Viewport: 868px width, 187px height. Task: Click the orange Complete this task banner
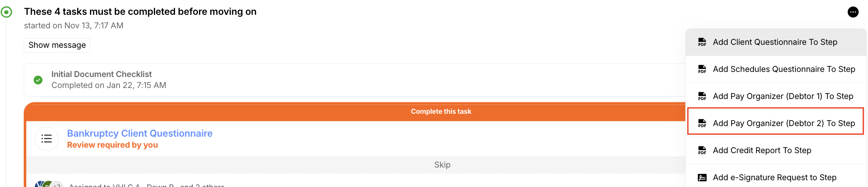[441, 112]
